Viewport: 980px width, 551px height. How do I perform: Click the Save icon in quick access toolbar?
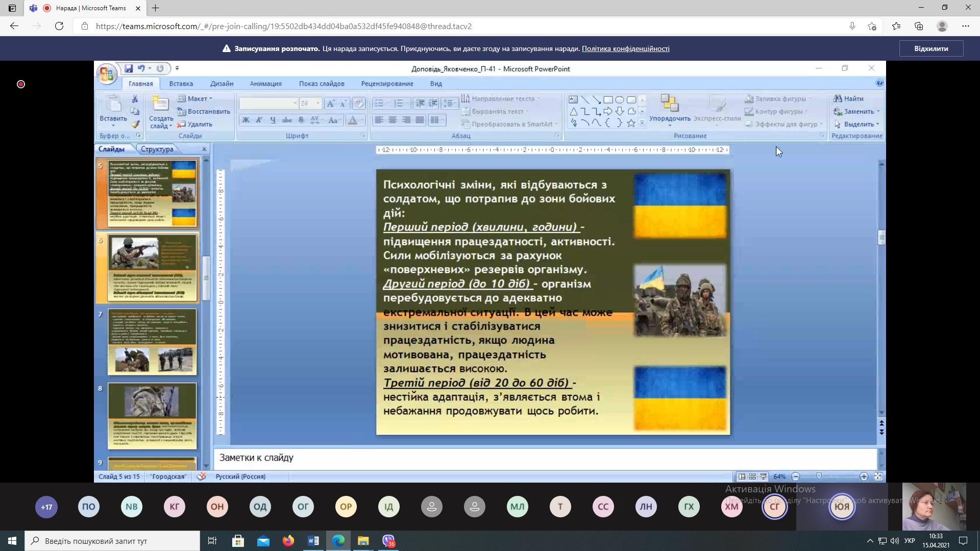(129, 68)
